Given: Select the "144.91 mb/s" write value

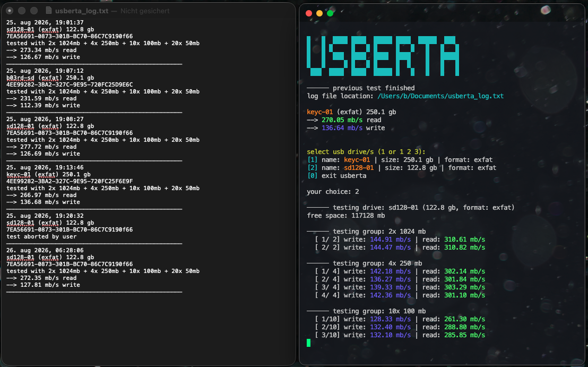Looking at the screenshot, I should tap(390, 240).
